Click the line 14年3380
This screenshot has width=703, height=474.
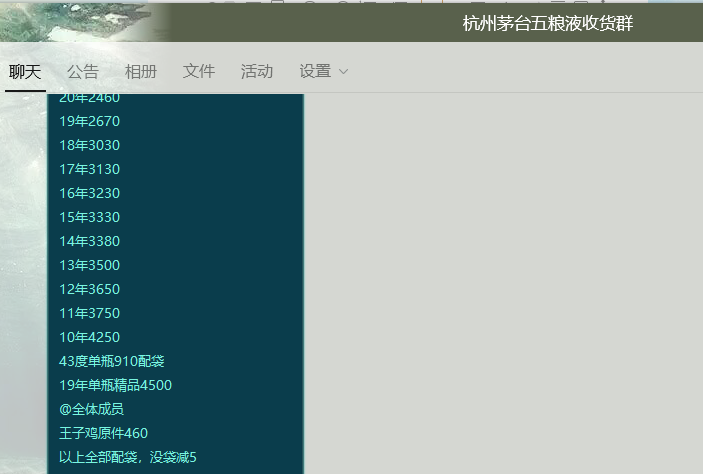coord(90,241)
